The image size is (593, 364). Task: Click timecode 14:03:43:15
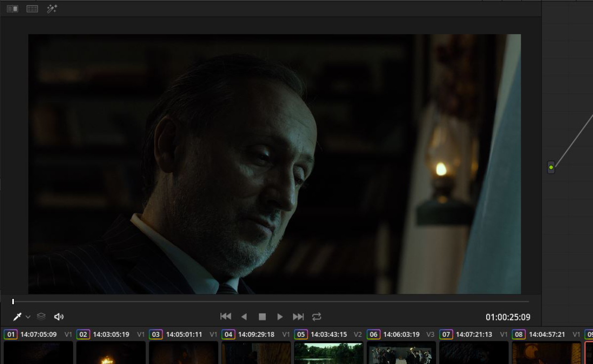[329, 334]
